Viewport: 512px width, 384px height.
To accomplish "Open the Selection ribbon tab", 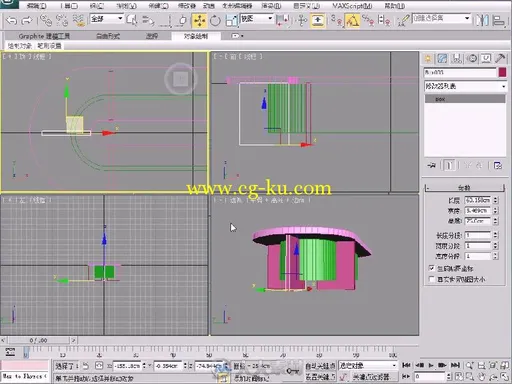I will 152,36.
